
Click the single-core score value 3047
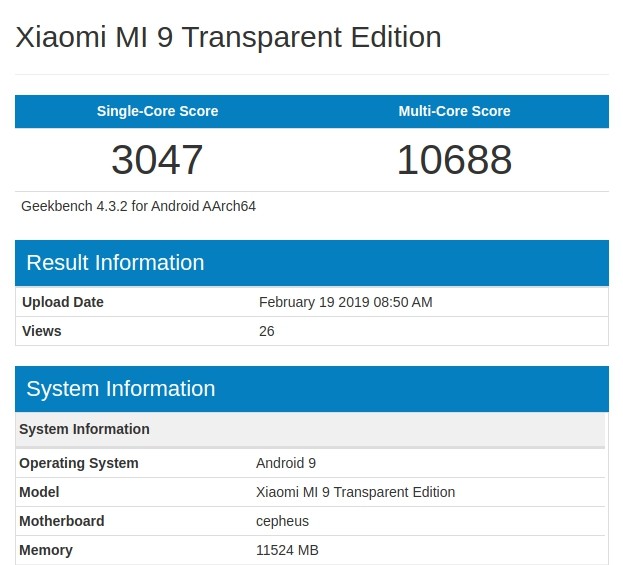(x=157, y=159)
